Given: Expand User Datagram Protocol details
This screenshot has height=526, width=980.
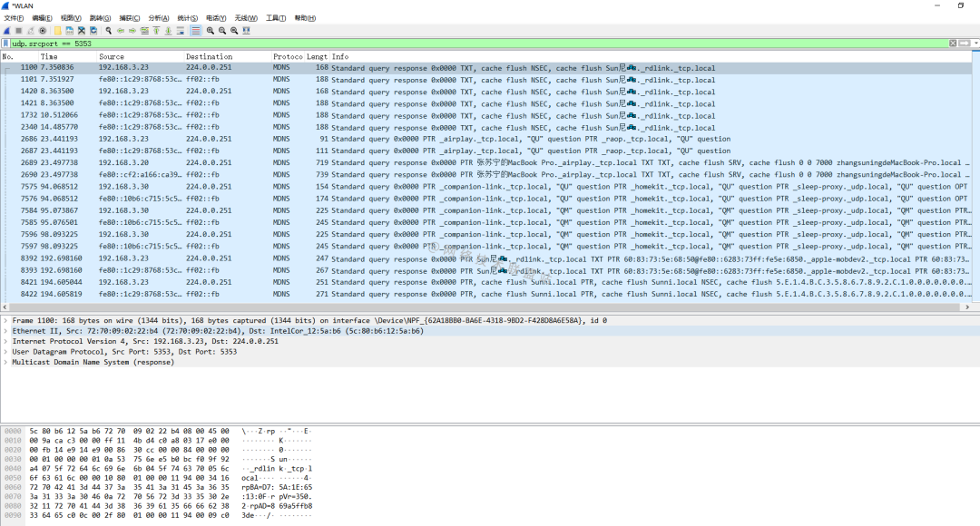Looking at the screenshot, I should (5, 352).
